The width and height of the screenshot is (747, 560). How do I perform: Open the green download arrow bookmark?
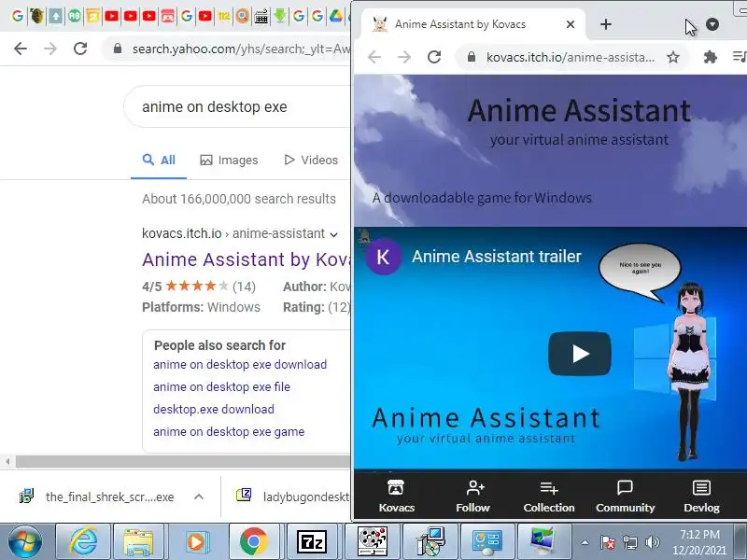(x=280, y=16)
